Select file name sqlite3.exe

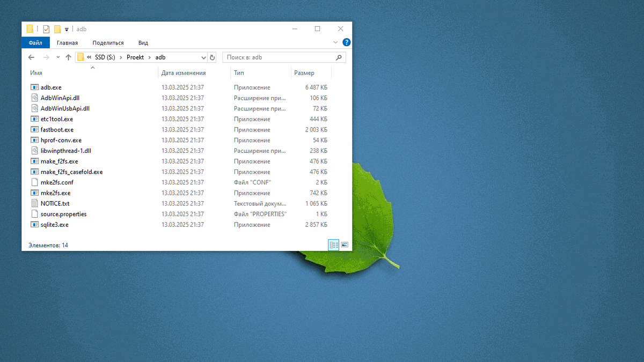coord(55,225)
